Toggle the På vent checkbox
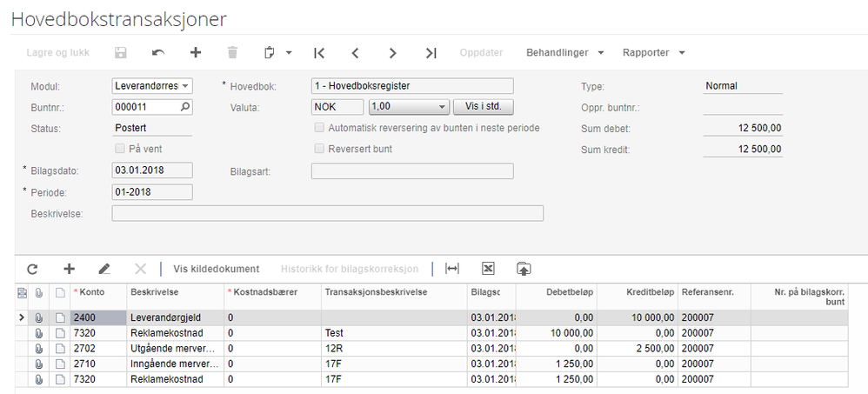Screen dimensions: 868x394 [x=120, y=149]
